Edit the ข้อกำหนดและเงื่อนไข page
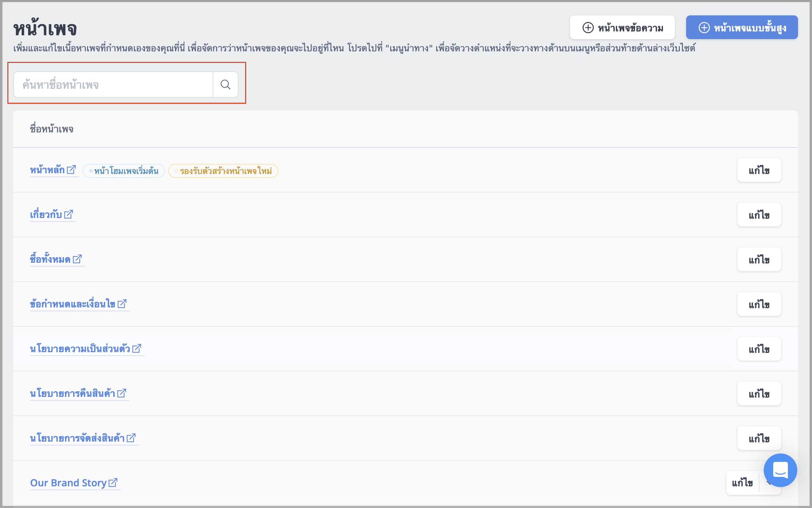Screen dimensions: 812x508 (x=759, y=304)
